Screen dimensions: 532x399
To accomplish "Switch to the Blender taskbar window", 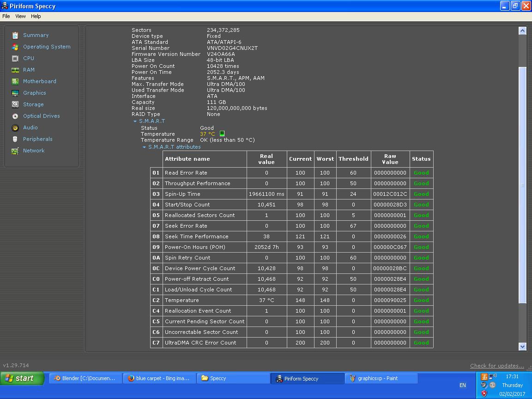I will [x=85, y=378].
